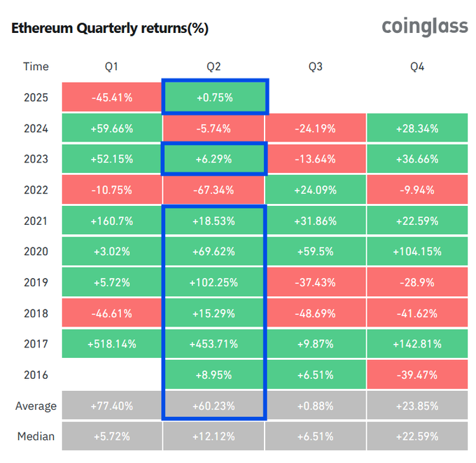Viewport: 476px width, 463px height.
Task: Click the +453.71% Q2 cell
Action: [x=213, y=344]
